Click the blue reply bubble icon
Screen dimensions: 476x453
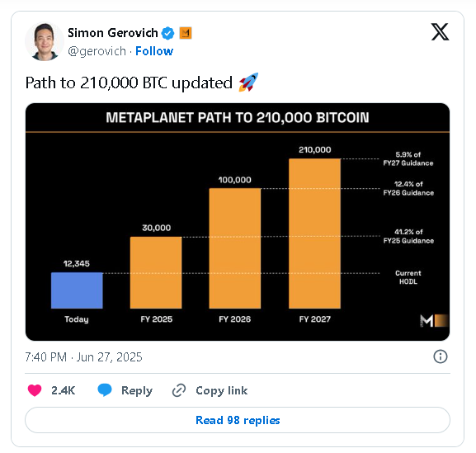coord(105,390)
